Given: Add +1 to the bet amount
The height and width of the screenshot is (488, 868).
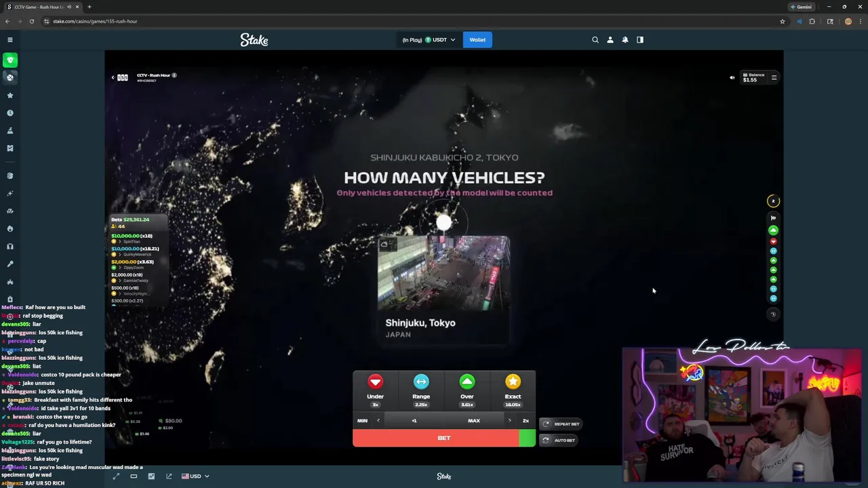Looking at the screenshot, I should click(414, 421).
